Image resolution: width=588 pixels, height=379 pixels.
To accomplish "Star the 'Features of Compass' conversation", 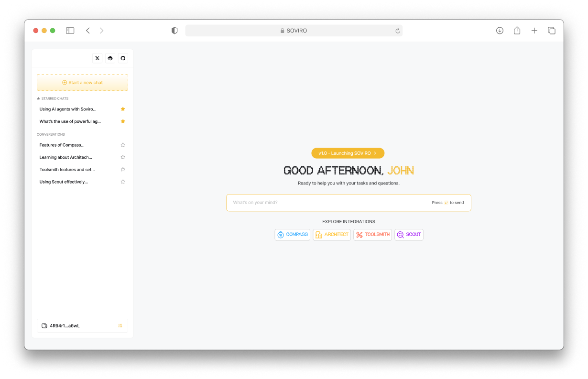I will [123, 145].
